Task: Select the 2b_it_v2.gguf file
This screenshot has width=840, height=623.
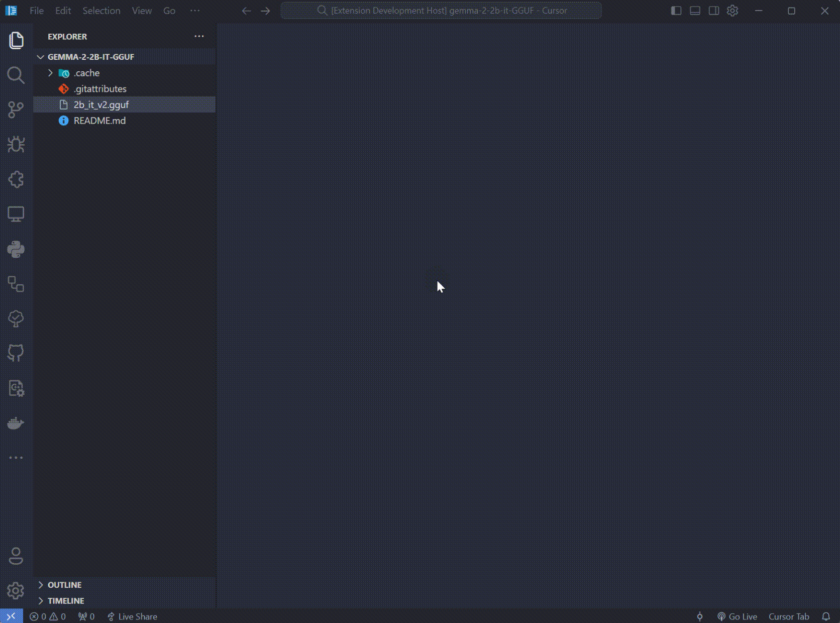Action: [125, 105]
